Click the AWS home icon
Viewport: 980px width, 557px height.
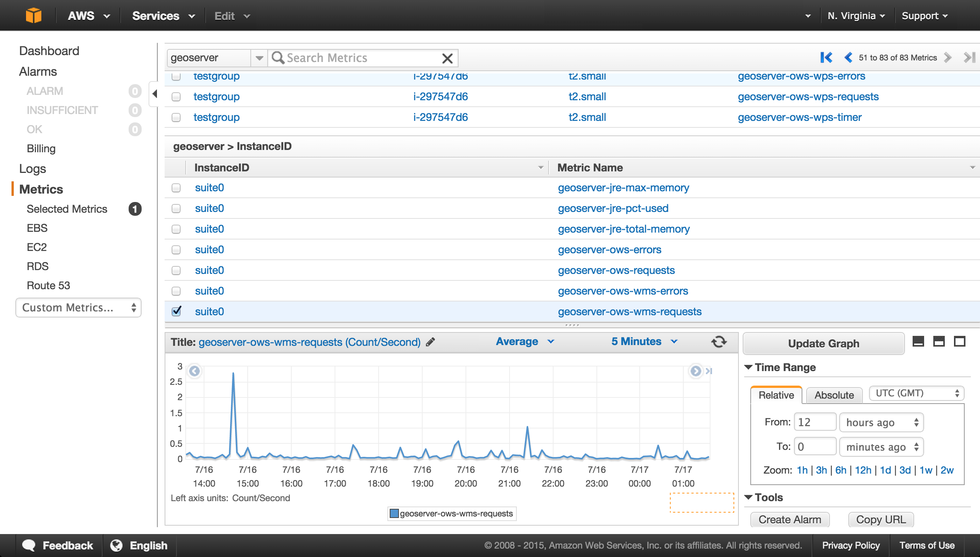(34, 15)
